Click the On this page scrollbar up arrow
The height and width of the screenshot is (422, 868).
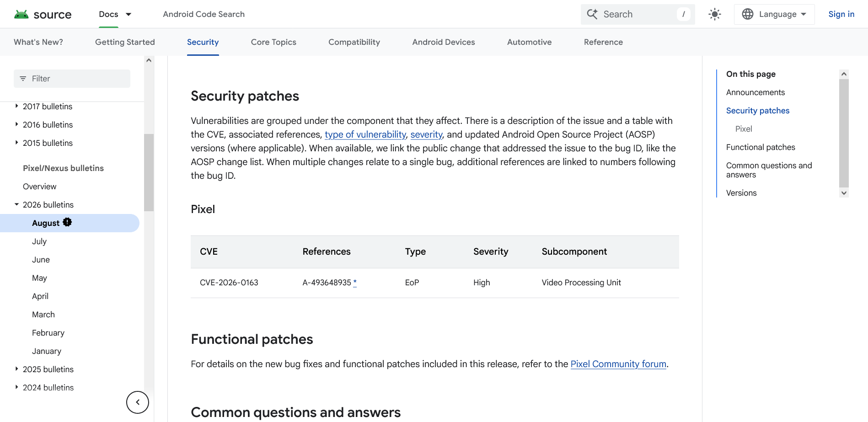pyautogui.click(x=844, y=74)
